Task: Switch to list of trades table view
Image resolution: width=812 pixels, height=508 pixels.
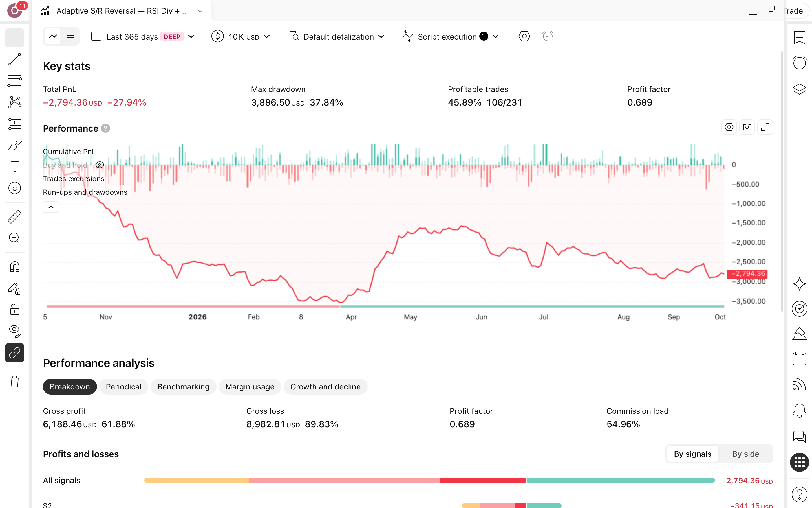Action: point(70,36)
